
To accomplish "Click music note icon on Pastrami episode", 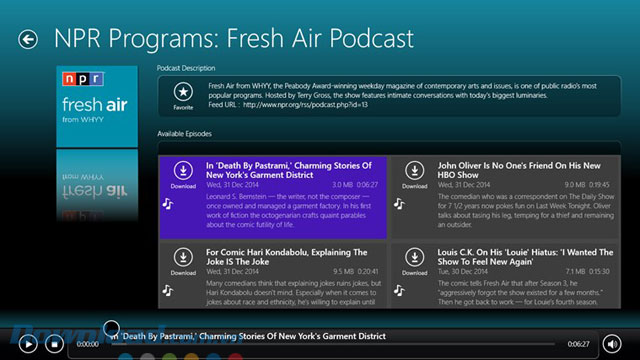I will [x=168, y=204].
